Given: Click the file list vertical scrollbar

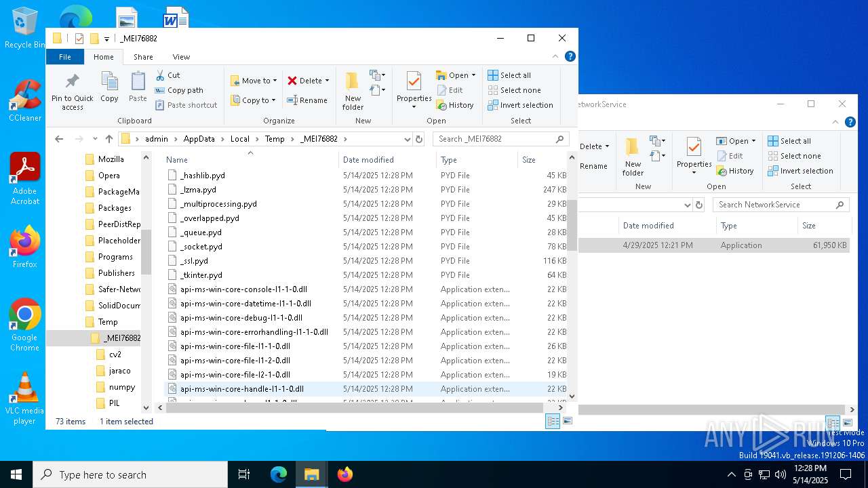Looking at the screenshot, I should pyautogui.click(x=572, y=226).
